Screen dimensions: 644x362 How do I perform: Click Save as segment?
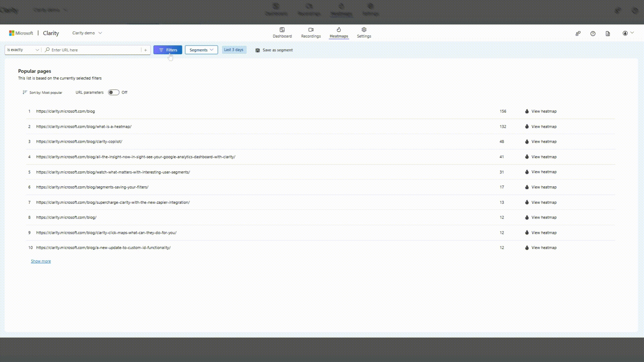point(274,50)
